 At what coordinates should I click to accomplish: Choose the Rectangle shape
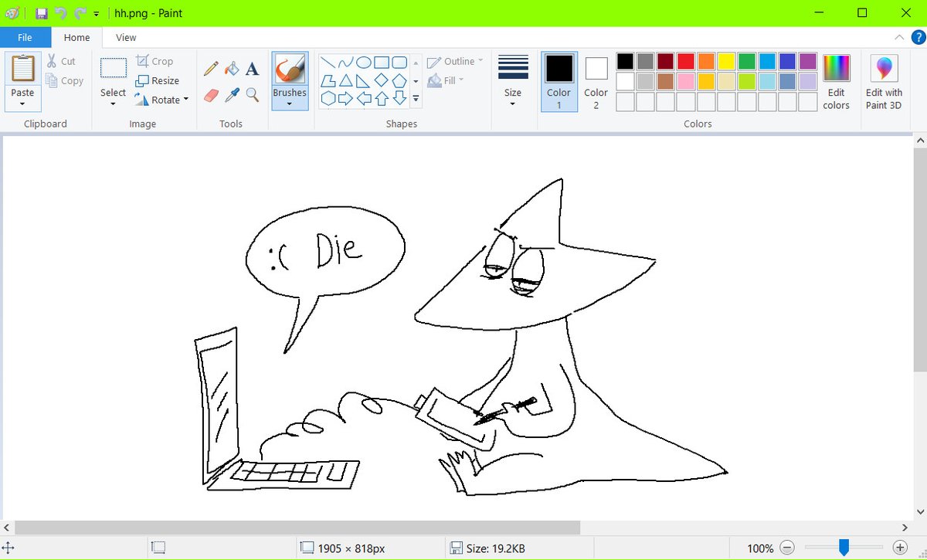click(x=381, y=63)
